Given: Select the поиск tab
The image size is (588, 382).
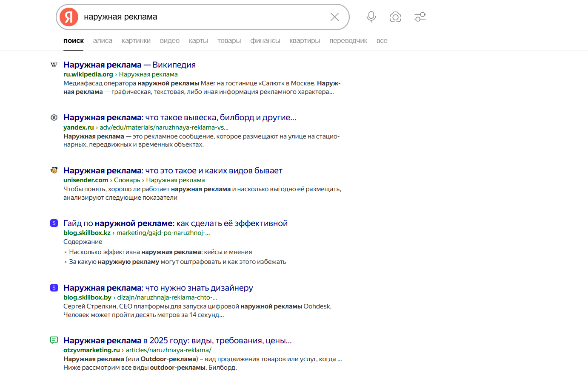Looking at the screenshot, I should [x=74, y=41].
